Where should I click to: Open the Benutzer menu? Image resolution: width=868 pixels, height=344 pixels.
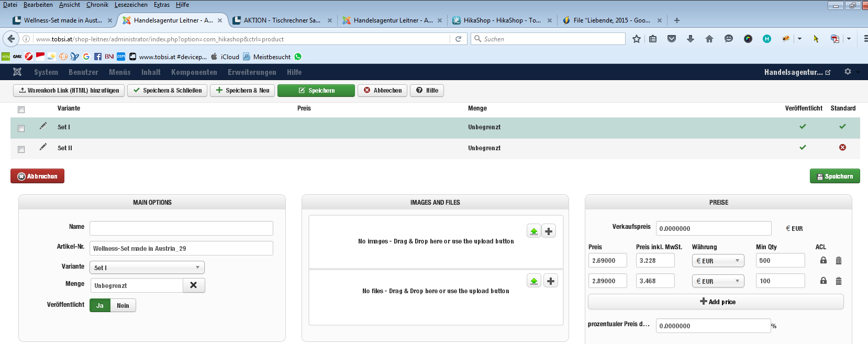click(83, 72)
